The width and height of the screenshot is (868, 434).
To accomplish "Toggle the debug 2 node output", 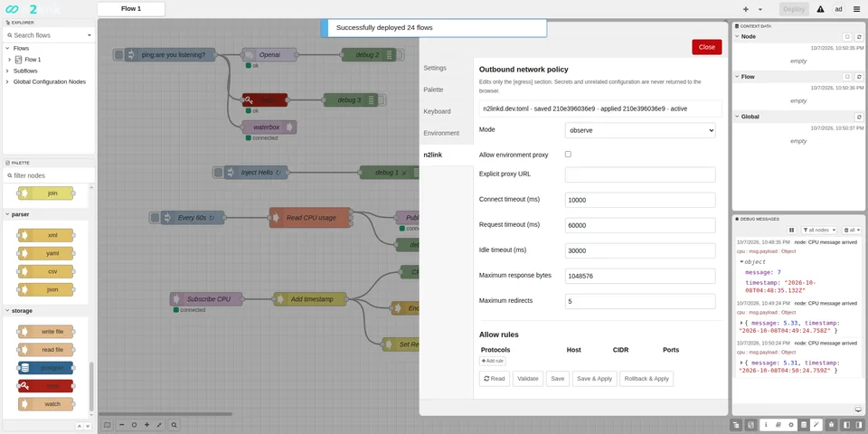I will [x=401, y=55].
